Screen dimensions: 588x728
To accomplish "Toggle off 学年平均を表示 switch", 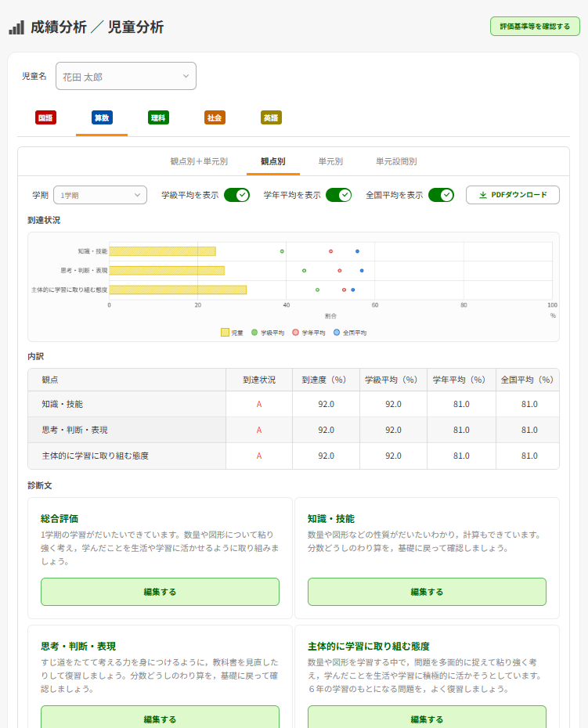I will [338, 195].
